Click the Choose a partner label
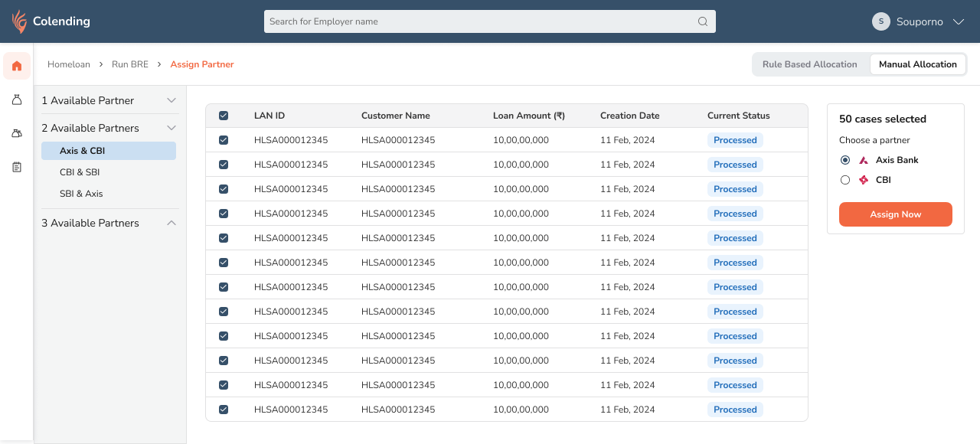Image resolution: width=980 pixels, height=444 pixels. [874, 140]
